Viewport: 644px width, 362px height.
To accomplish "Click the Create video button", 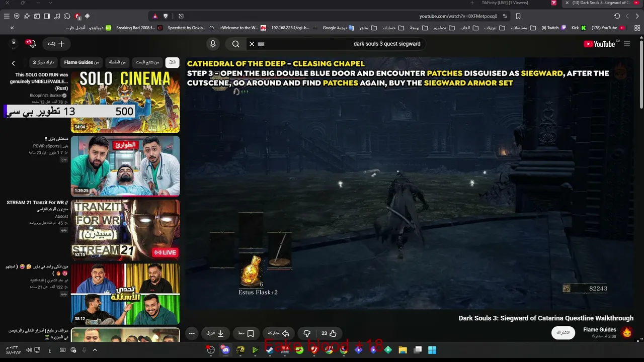I will [x=56, y=44].
